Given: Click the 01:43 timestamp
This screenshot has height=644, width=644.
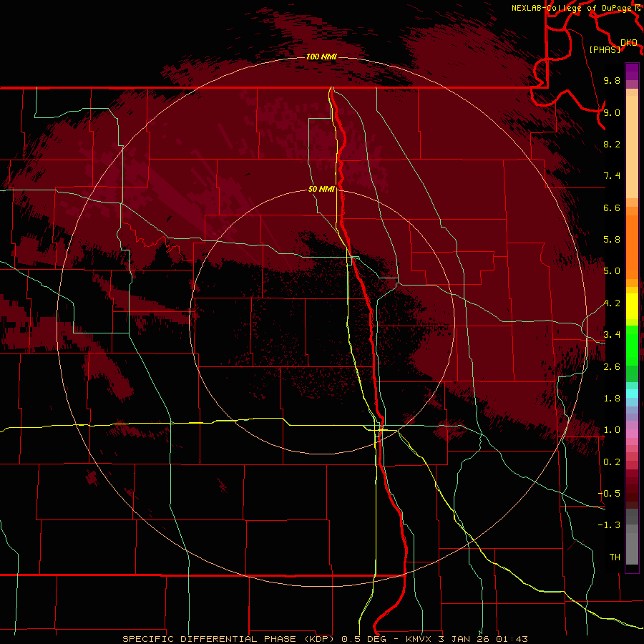Looking at the screenshot, I should tap(512, 639).
